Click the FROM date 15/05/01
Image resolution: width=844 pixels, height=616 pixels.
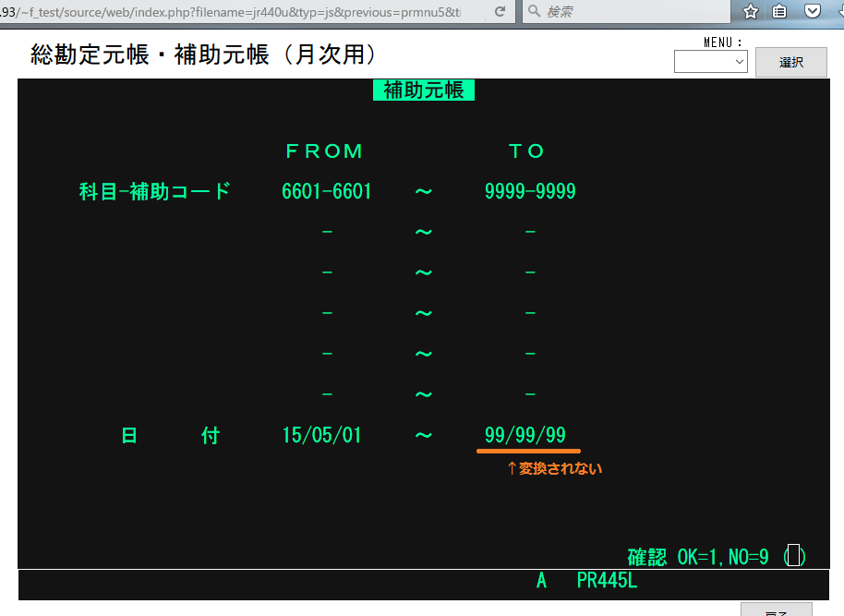(321, 436)
